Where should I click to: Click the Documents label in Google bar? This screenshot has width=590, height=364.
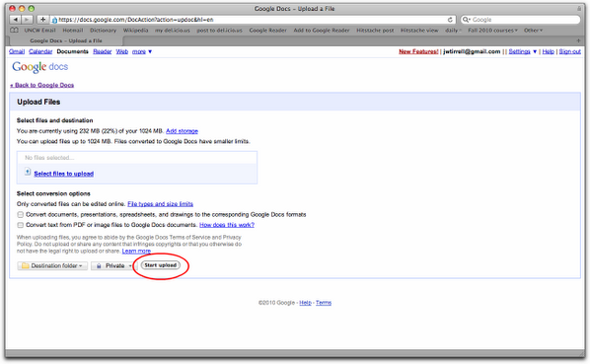tap(73, 51)
